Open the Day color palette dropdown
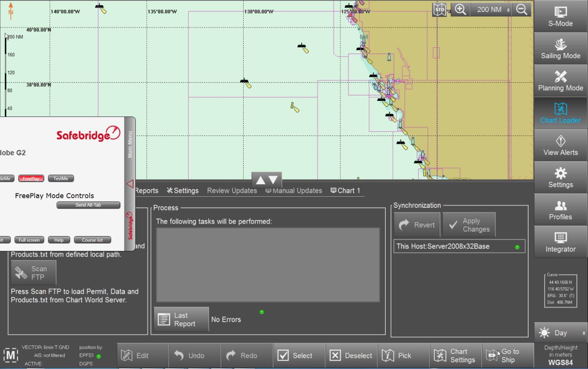 pos(560,333)
